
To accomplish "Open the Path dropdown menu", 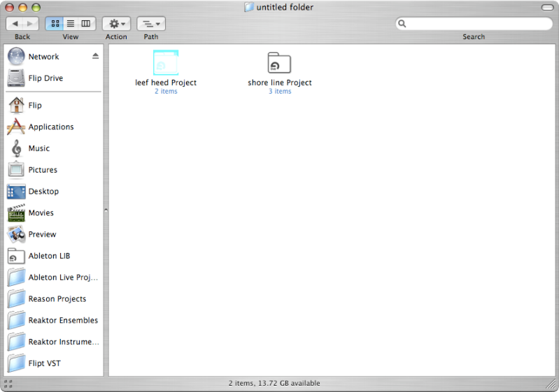I will click(x=151, y=24).
